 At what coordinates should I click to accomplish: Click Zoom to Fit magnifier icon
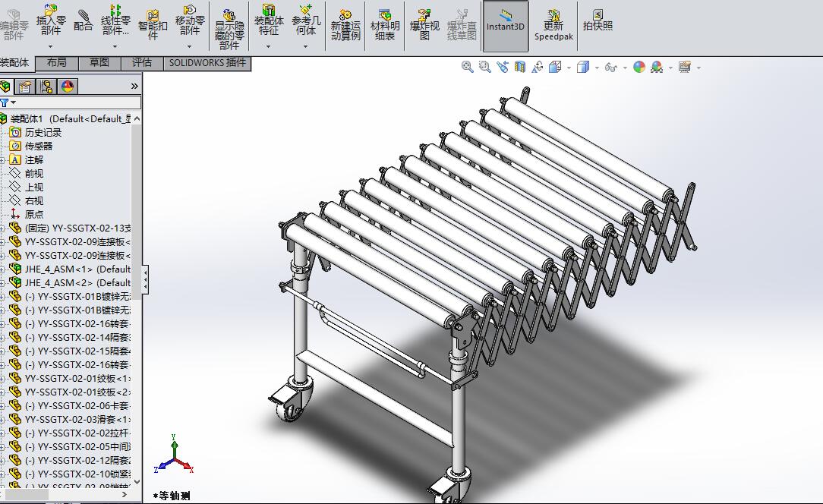pos(467,67)
